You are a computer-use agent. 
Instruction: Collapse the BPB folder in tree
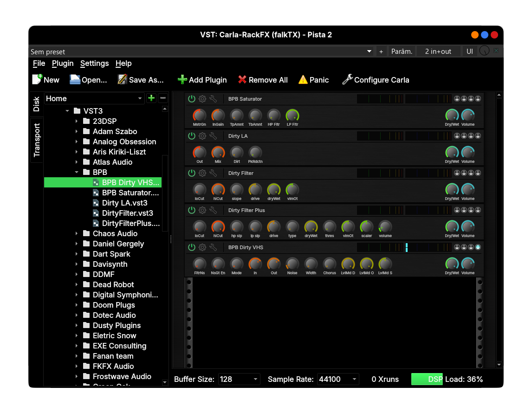pyautogui.click(x=77, y=172)
